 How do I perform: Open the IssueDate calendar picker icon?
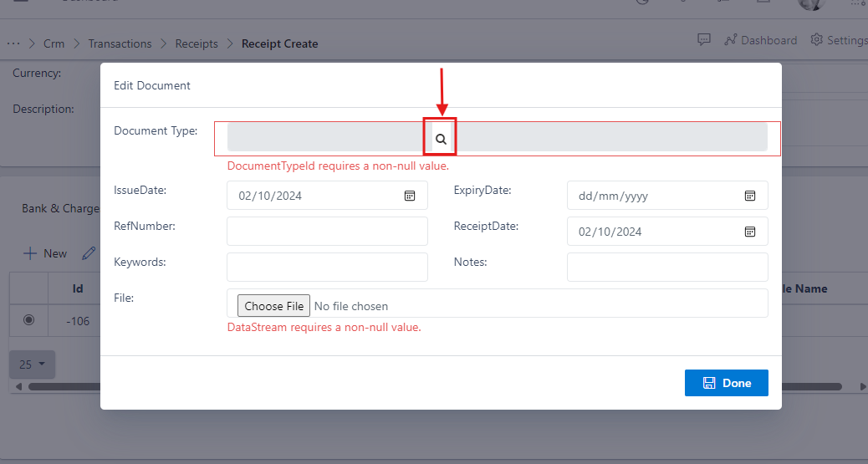click(410, 196)
